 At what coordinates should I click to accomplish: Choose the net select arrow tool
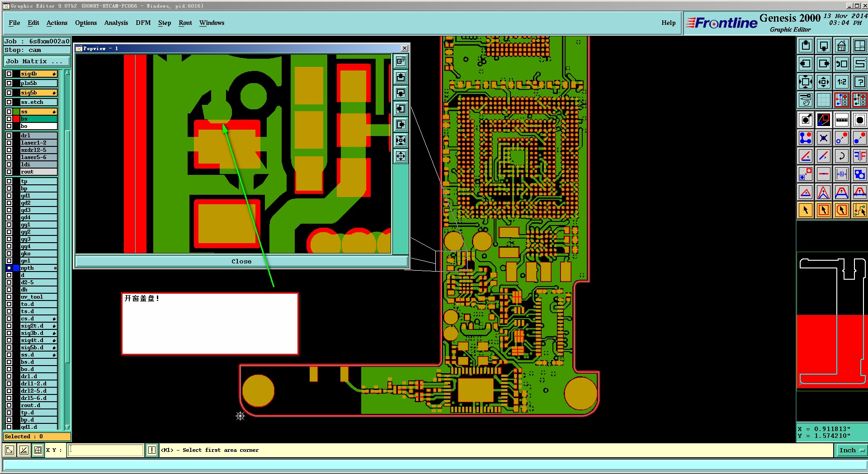[x=859, y=210]
